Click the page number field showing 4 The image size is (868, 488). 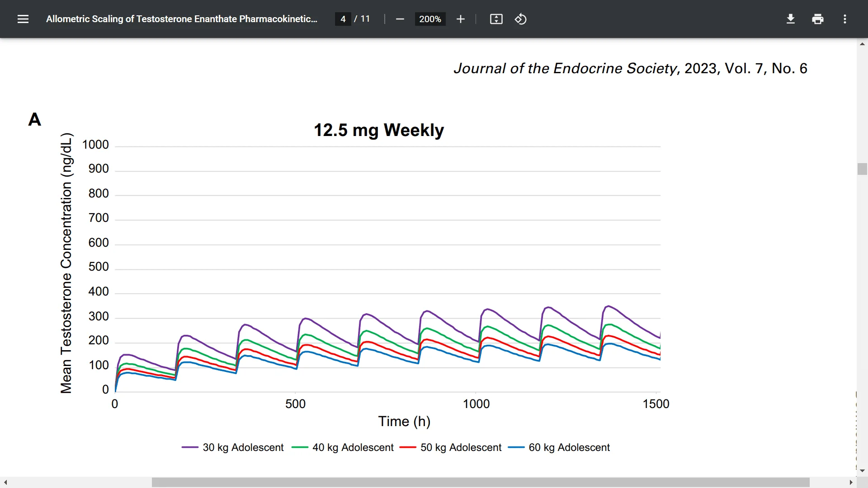click(x=343, y=19)
